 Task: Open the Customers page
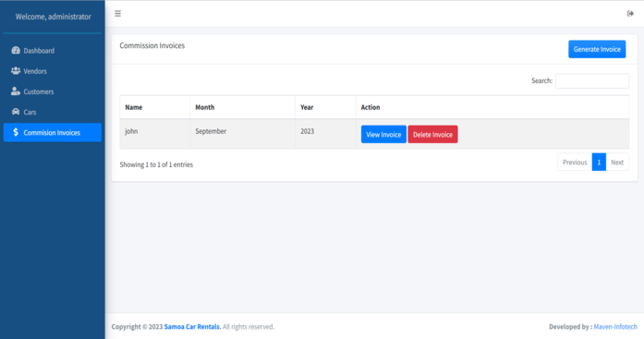(x=53, y=91)
